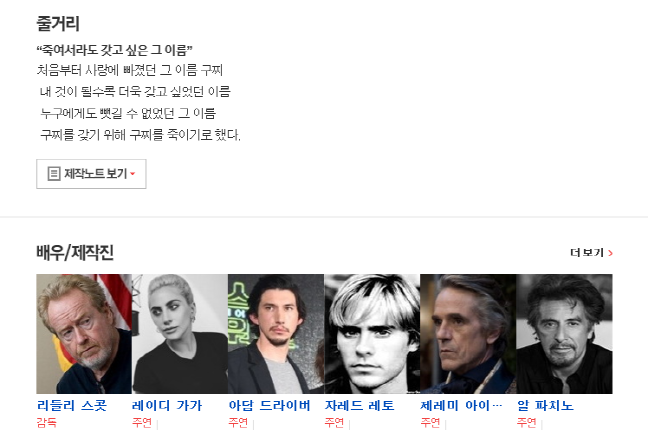Follow the 리들리 스콧 name link
The width and height of the screenshot is (648, 447).
(72, 406)
